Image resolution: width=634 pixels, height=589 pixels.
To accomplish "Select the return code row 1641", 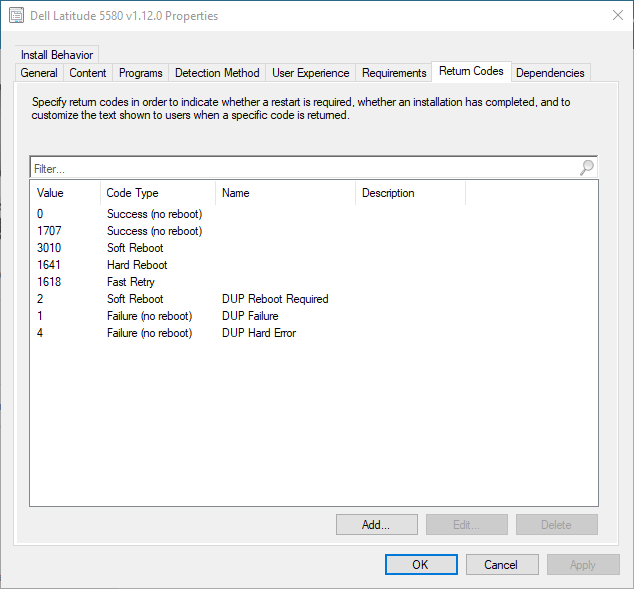I will [x=314, y=265].
